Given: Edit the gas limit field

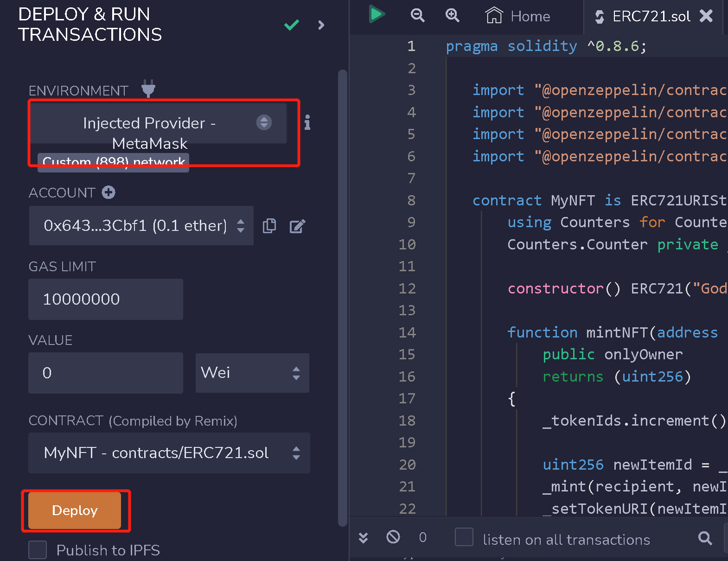Looking at the screenshot, I should 106,299.
